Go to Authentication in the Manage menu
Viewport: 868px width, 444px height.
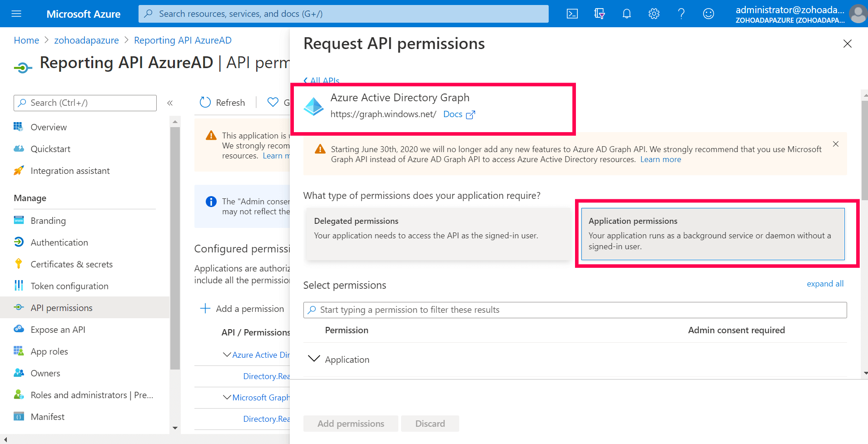59,242
